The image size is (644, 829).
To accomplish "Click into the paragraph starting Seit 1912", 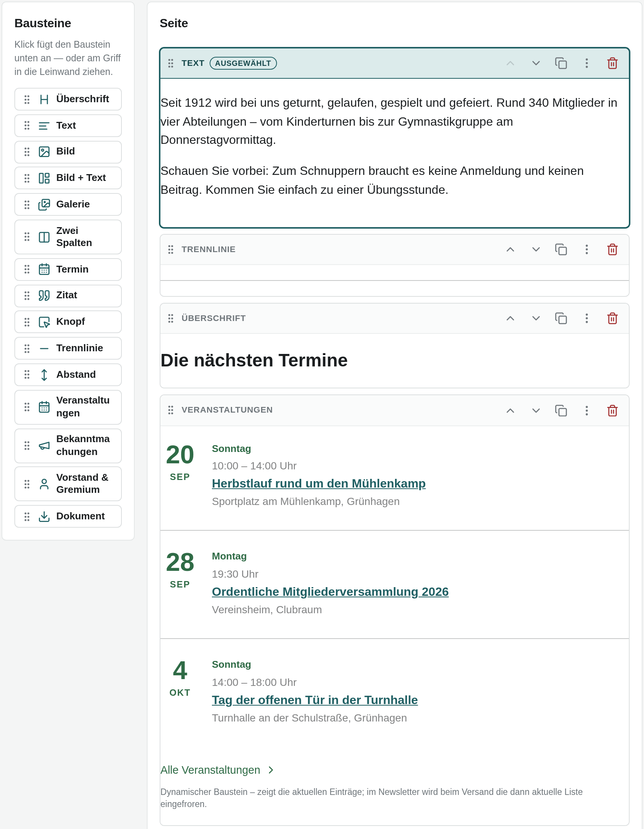I will (x=389, y=122).
